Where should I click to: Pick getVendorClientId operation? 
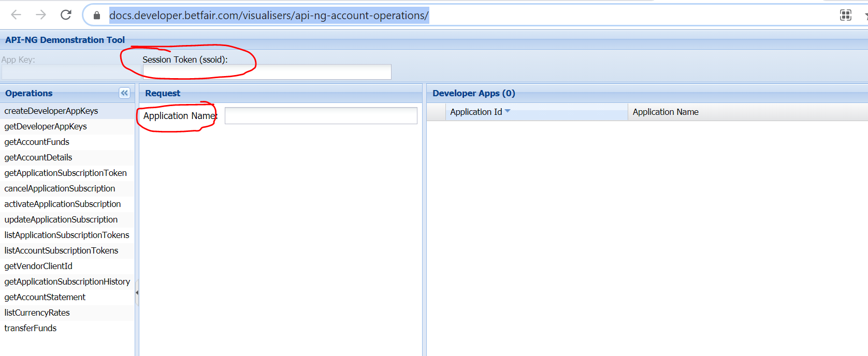(x=67, y=266)
